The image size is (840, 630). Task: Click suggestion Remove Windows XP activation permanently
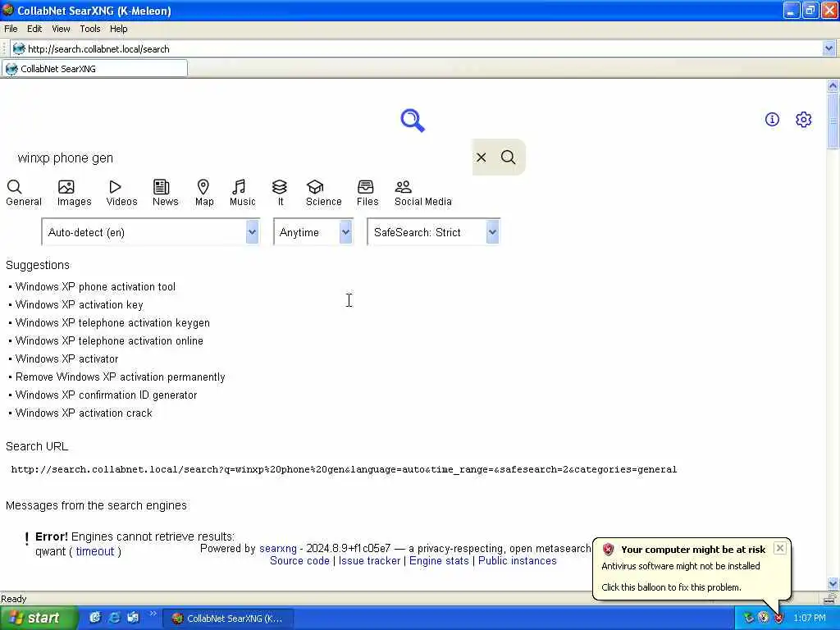pos(120,377)
